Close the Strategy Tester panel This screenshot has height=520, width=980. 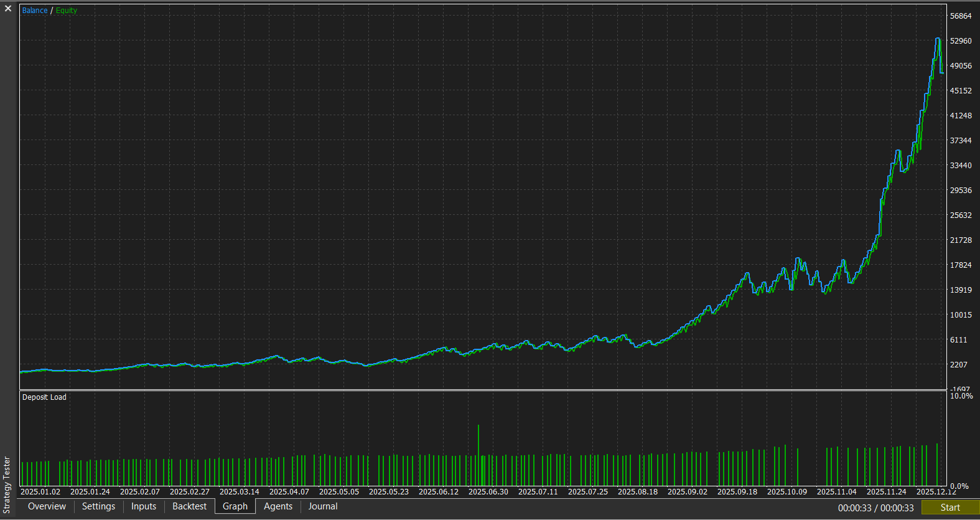[8, 9]
